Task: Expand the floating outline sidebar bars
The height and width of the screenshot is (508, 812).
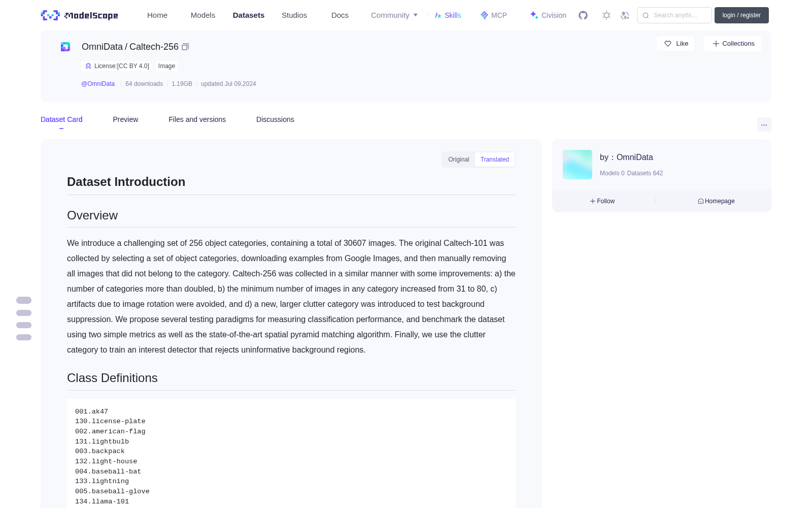Action: coord(24,319)
